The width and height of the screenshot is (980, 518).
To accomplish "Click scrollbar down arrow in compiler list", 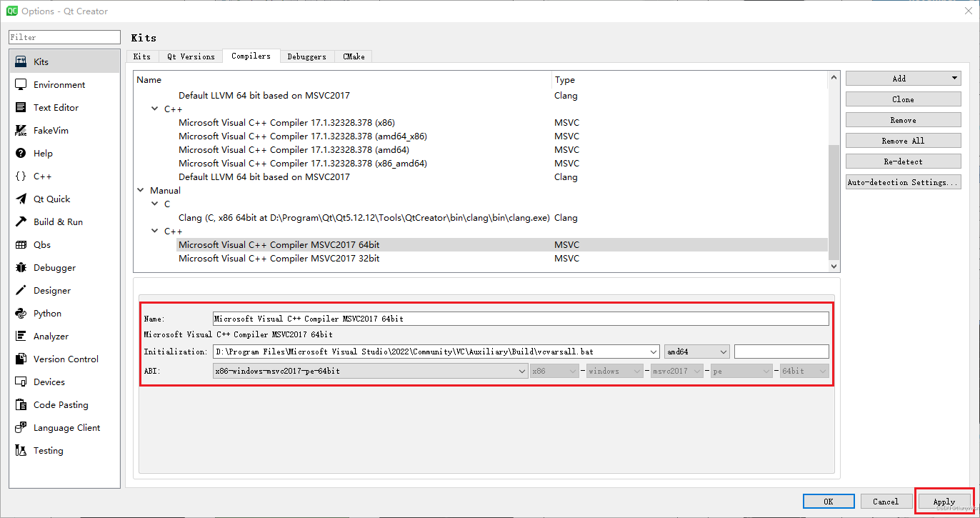I will pos(834,267).
